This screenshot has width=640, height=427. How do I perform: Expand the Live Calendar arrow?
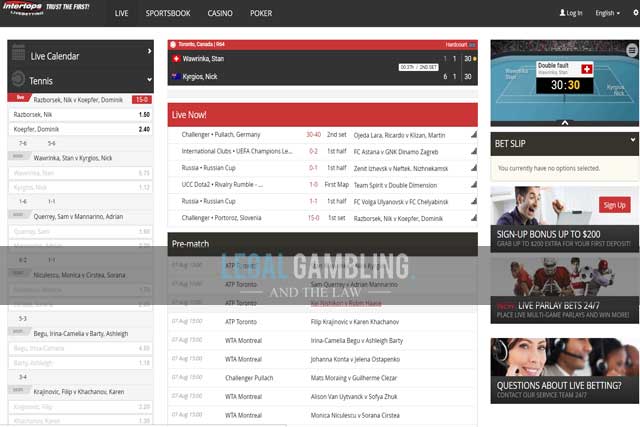point(149,51)
